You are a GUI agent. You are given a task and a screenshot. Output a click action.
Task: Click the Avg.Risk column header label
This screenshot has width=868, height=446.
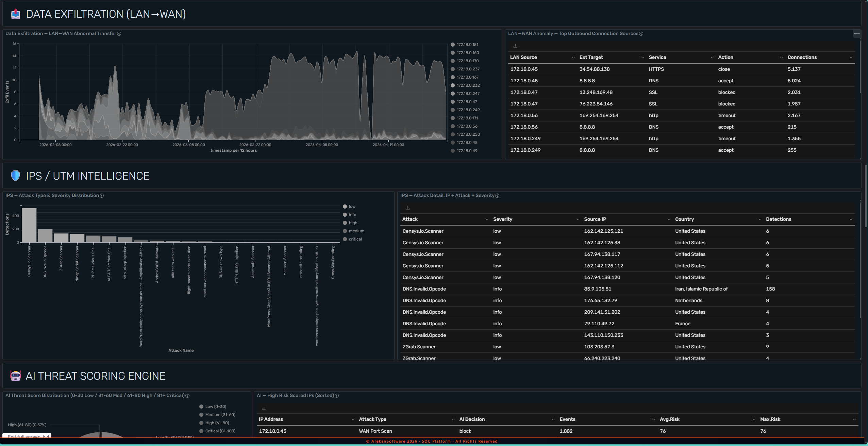pos(669,419)
